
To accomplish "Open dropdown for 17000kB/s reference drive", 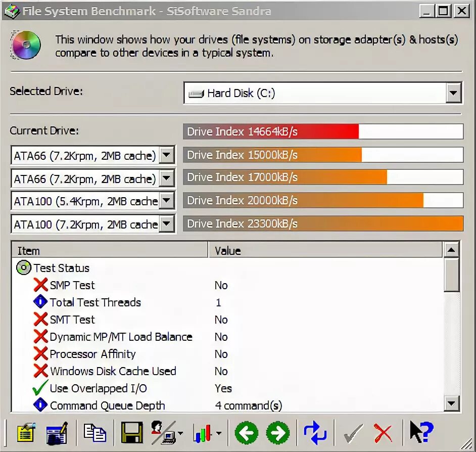I will coord(166,178).
